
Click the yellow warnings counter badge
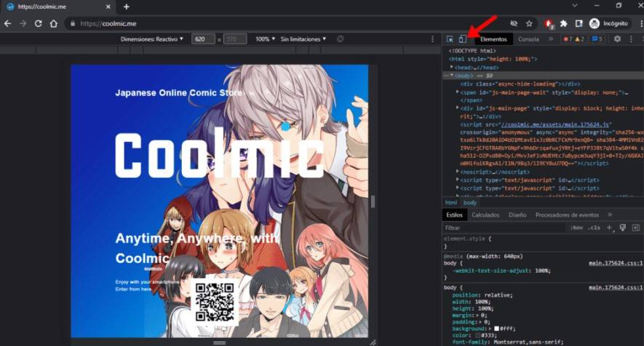click(579, 39)
